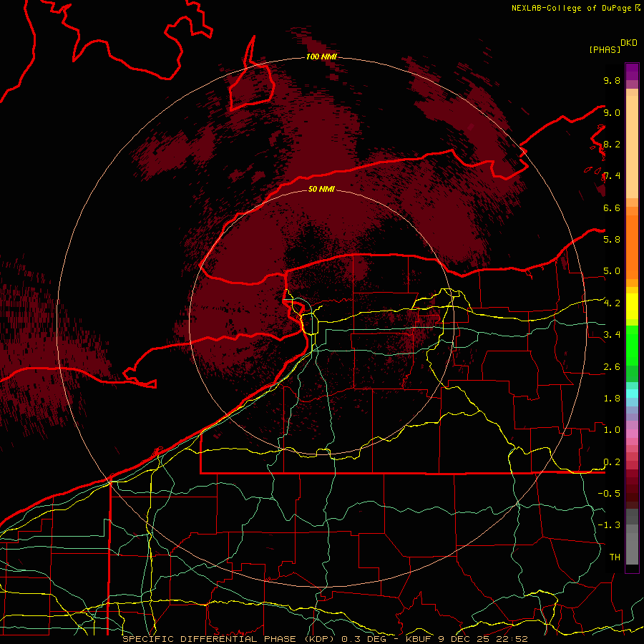Click the -0.5 value on the scale
This screenshot has width=644, height=644.
(609, 494)
